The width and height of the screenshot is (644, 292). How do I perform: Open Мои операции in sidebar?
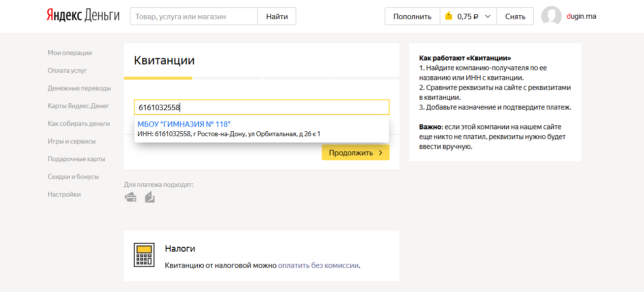point(70,53)
